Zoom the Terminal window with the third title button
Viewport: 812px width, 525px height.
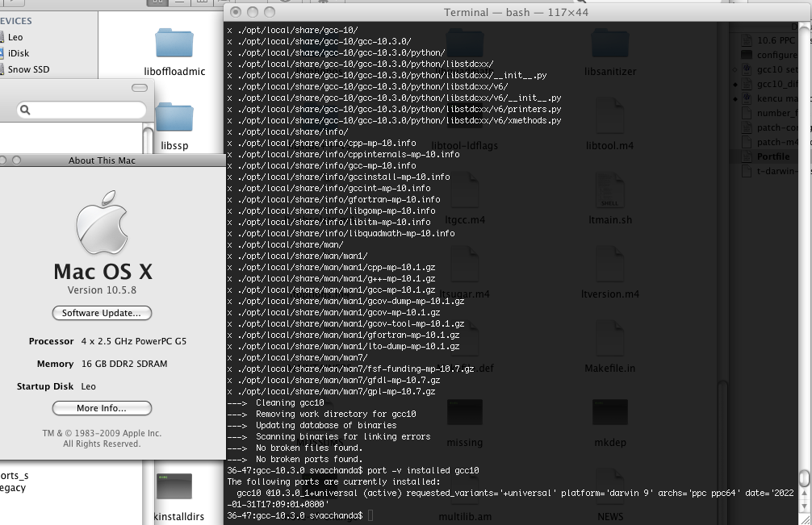coord(270,12)
